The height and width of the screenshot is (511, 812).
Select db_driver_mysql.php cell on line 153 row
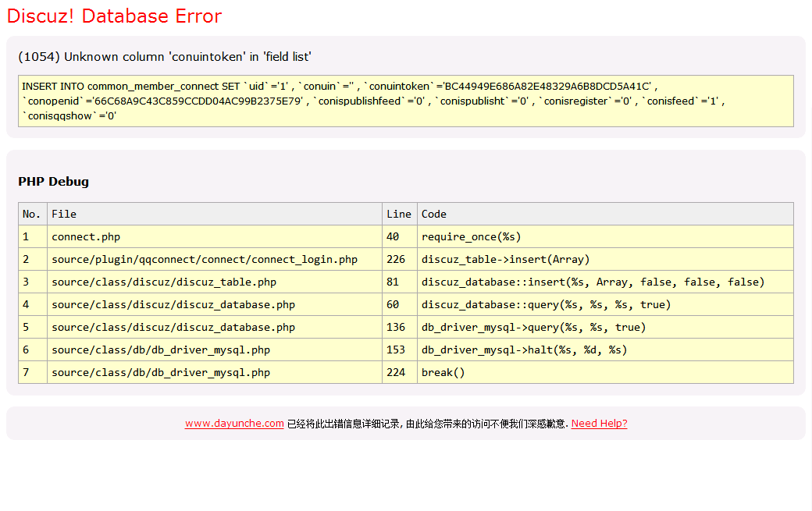click(215, 350)
